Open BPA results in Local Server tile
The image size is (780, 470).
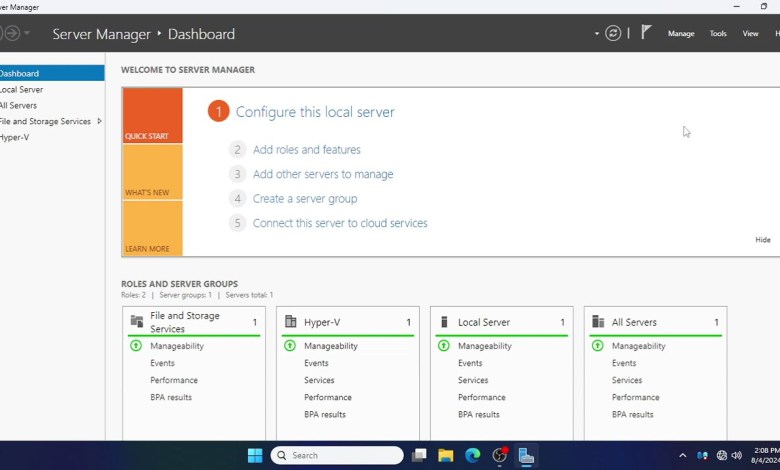coord(479,414)
